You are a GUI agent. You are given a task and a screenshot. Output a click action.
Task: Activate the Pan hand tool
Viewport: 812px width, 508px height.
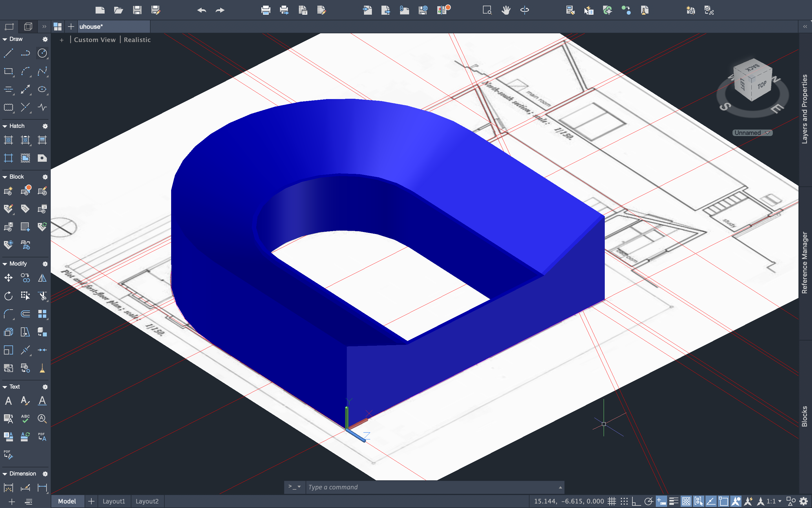506,10
